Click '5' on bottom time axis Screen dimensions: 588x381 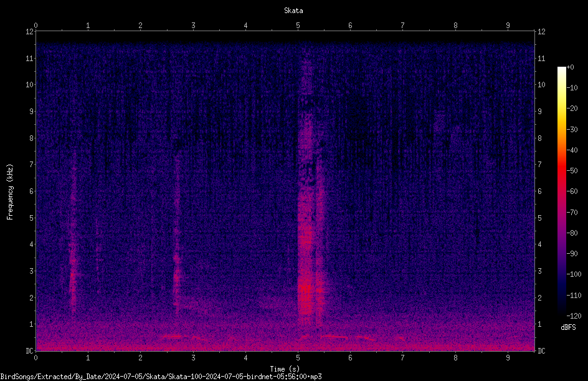tap(298, 358)
